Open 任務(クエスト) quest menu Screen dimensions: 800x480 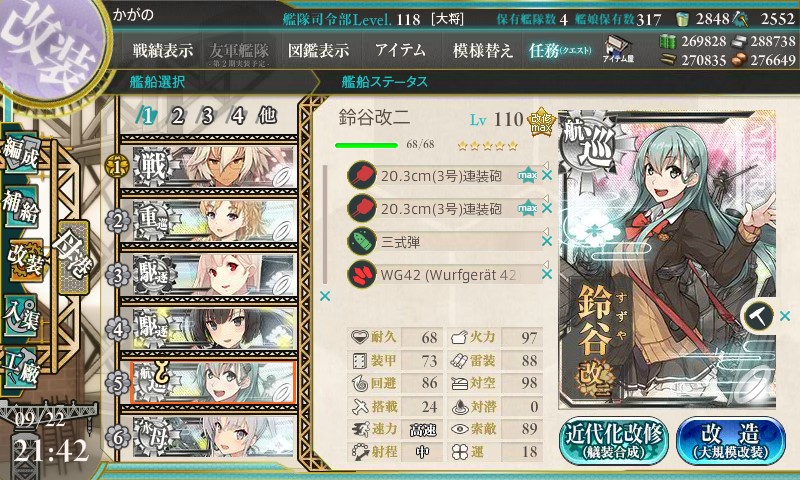560,50
